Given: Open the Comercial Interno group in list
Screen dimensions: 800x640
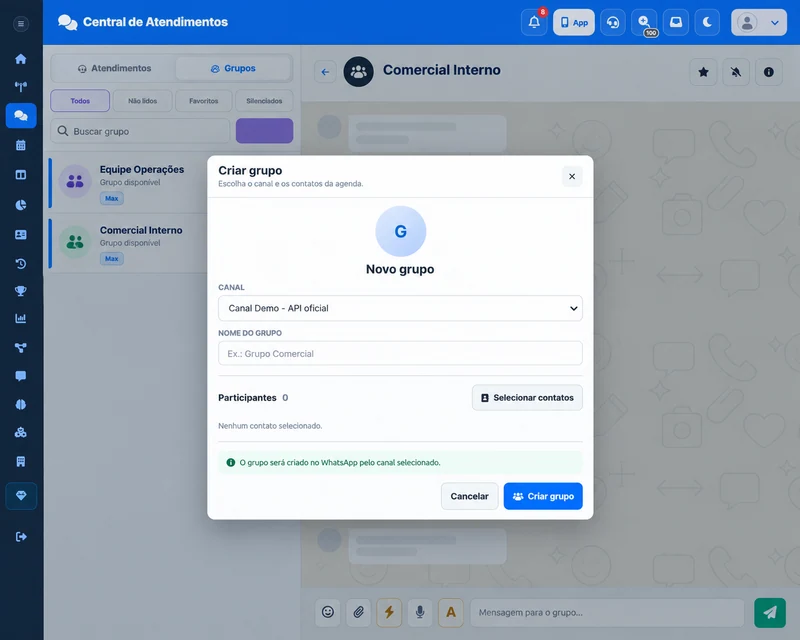Looking at the screenshot, I should coord(128,243).
